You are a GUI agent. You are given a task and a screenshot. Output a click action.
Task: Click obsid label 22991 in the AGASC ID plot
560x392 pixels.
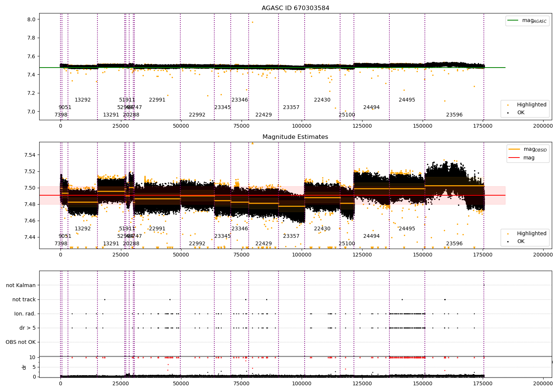coord(157,100)
